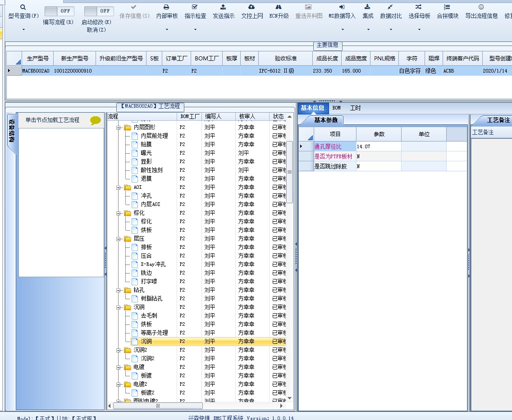Click the 成品长度 column header
This screenshot has height=420, width=512.
[x=327, y=59]
